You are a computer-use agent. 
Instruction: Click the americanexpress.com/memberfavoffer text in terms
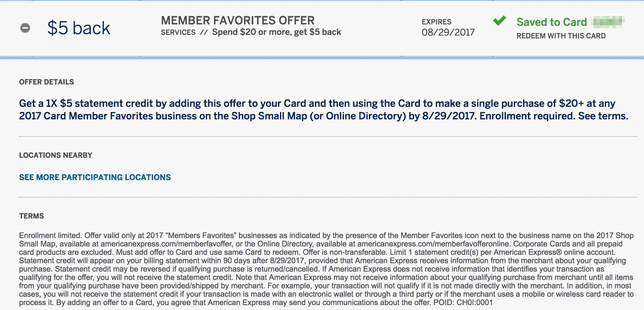pos(166,244)
